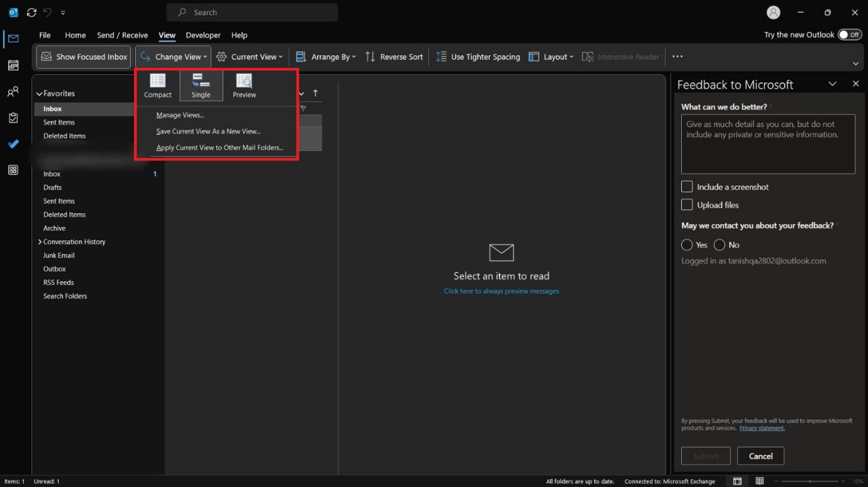Expand the ribbon display options chevron

(855, 64)
